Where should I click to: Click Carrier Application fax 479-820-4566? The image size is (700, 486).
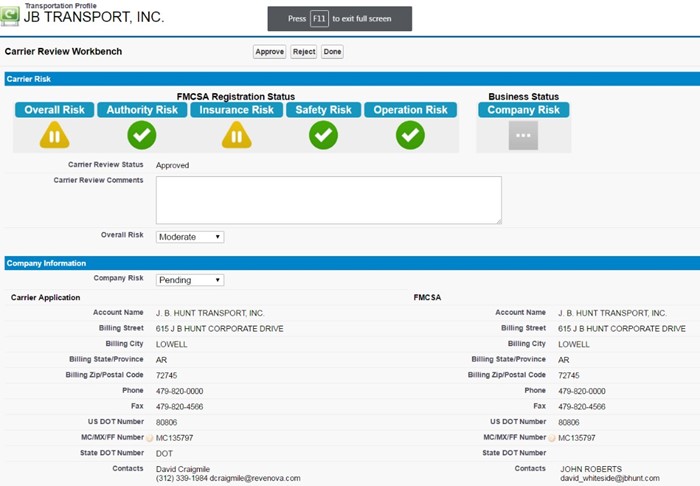[x=179, y=407]
